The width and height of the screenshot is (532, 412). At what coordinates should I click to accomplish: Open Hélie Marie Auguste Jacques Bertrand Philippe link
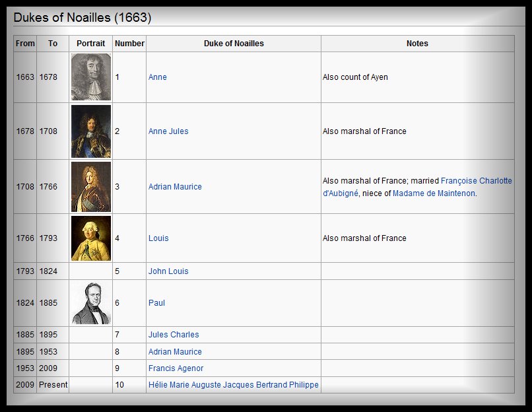tap(234, 385)
